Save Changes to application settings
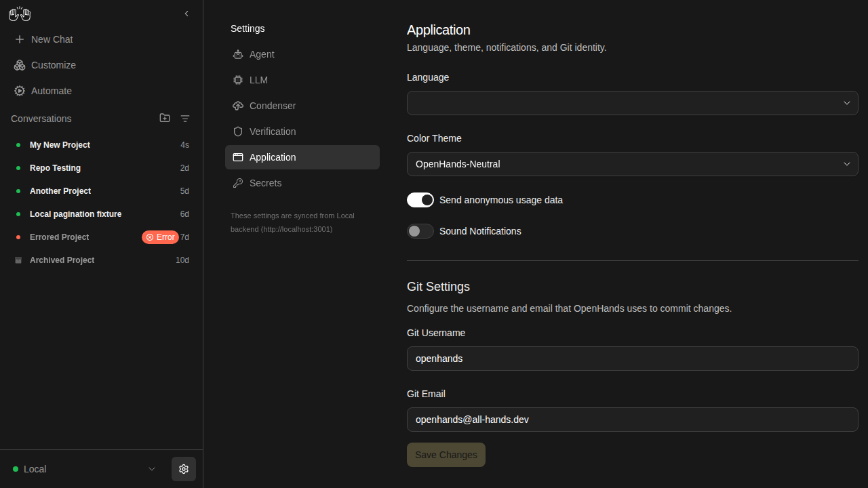The height and width of the screenshot is (488, 868). pyautogui.click(x=446, y=455)
